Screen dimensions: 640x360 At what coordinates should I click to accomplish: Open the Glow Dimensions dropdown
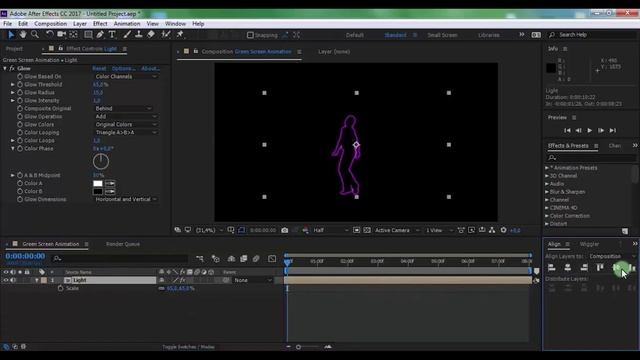click(126, 199)
